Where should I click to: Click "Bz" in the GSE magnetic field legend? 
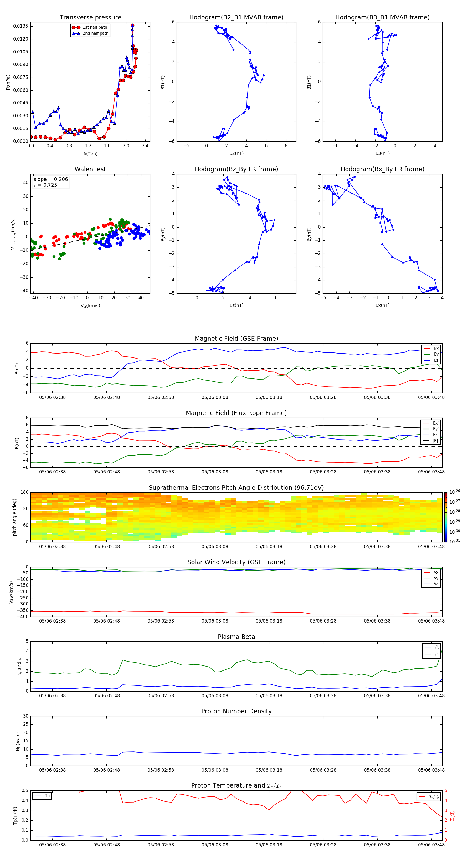[x=436, y=360]
